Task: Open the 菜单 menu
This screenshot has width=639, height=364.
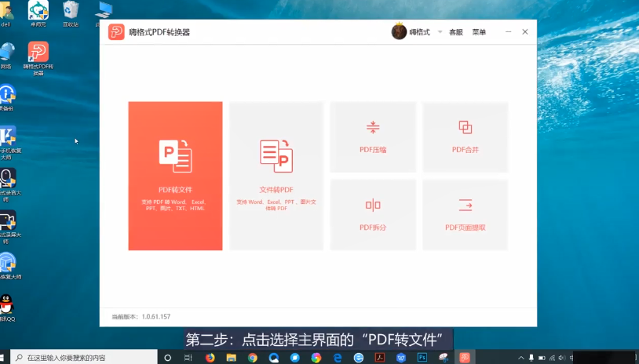Action: (479, 32)
